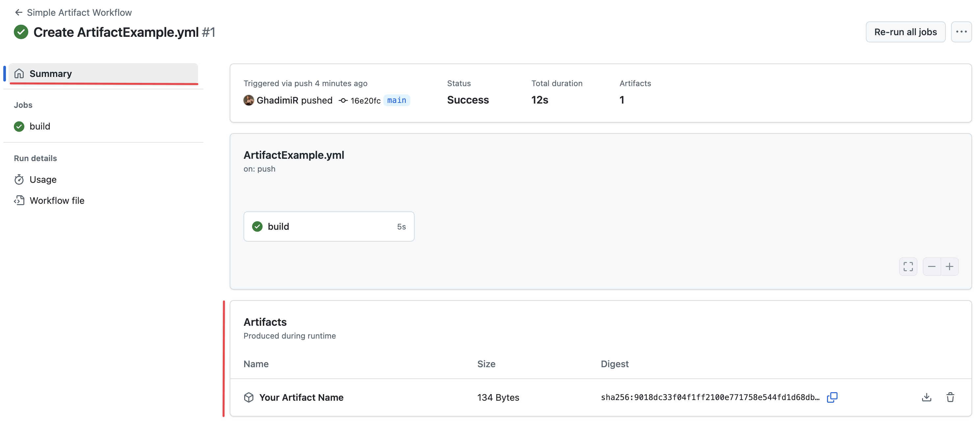The width and height of the screenshot is (980, 428).
Task: Click GhadimiR username link
Action: (277, 100)
